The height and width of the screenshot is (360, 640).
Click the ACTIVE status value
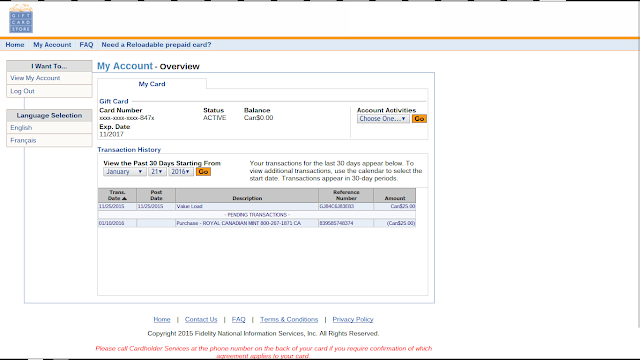[x=215, y=118]
